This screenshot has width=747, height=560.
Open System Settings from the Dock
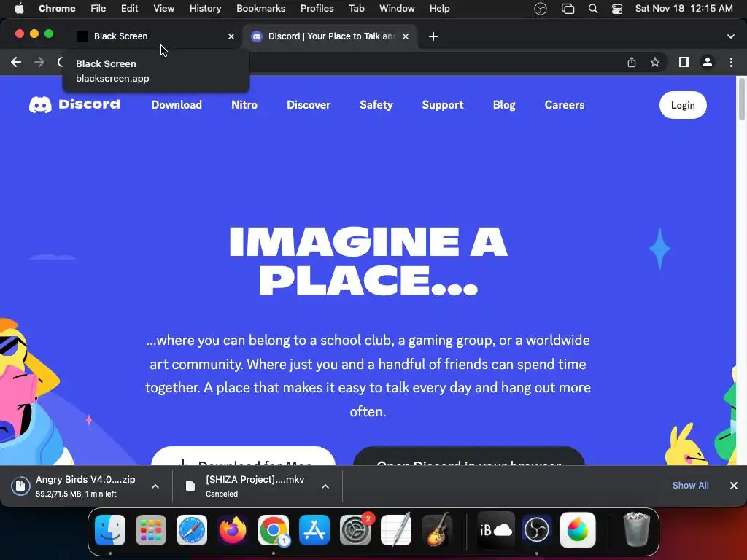pos(355,529)
